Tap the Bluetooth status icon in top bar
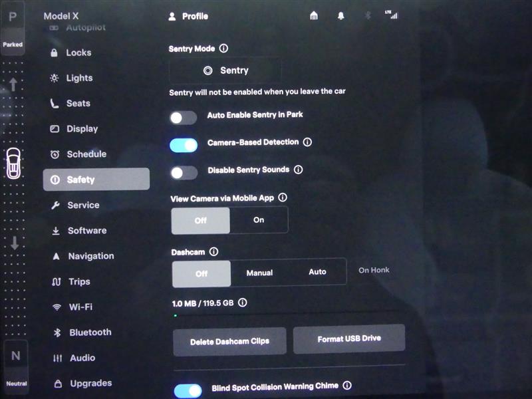 368,16
